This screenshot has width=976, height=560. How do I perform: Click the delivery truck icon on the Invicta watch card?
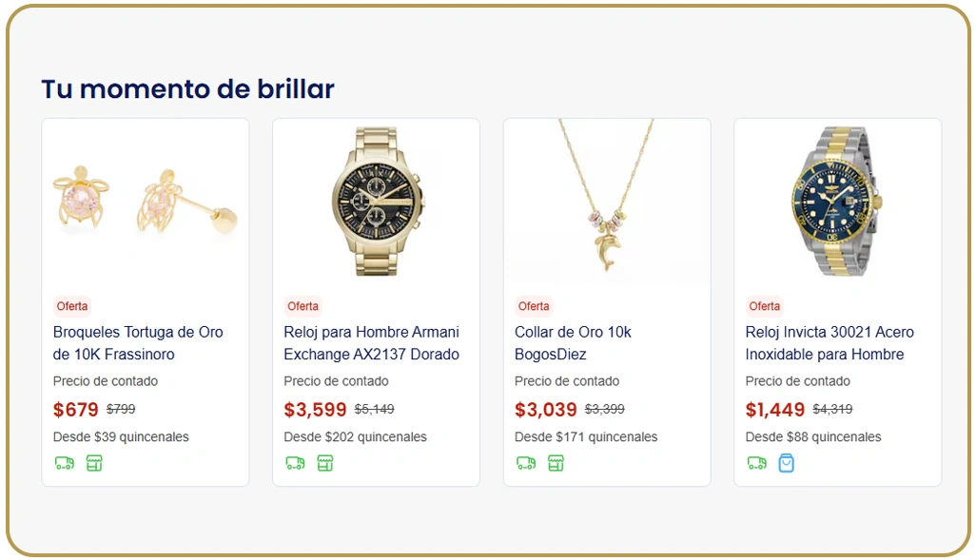tap(756, 463)
